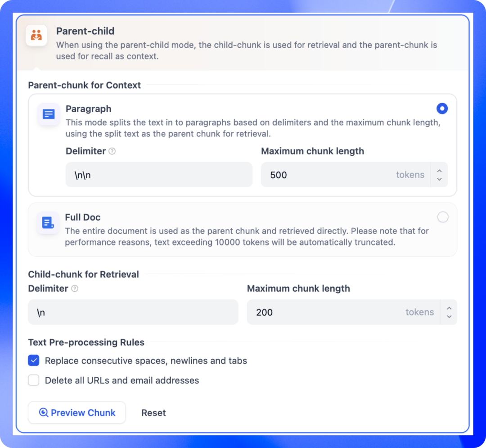Click the child-chunk Delimiter input field
The width and height of the screenshot is (486, 448).
(x=133, y=312)
